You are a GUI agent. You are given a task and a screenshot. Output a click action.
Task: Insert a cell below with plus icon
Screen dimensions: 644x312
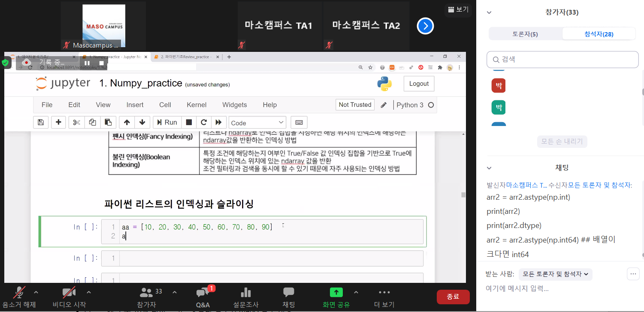click(58, 122)
